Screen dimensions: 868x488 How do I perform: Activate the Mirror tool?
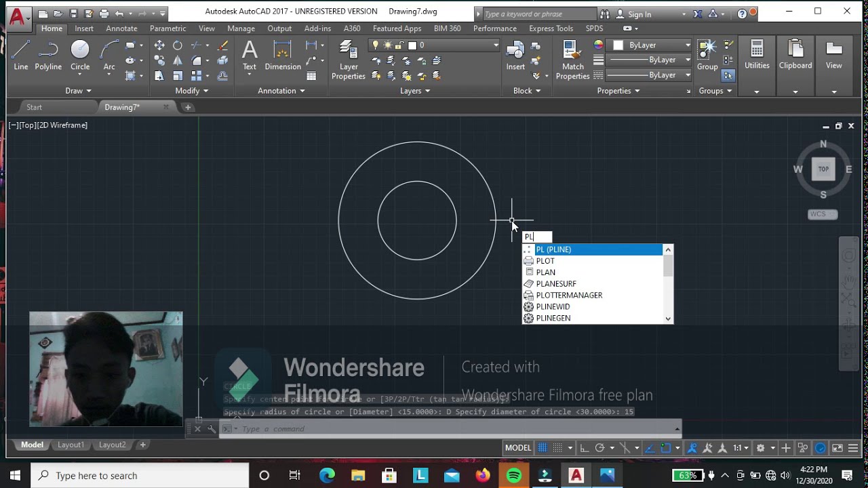(178, 60)
